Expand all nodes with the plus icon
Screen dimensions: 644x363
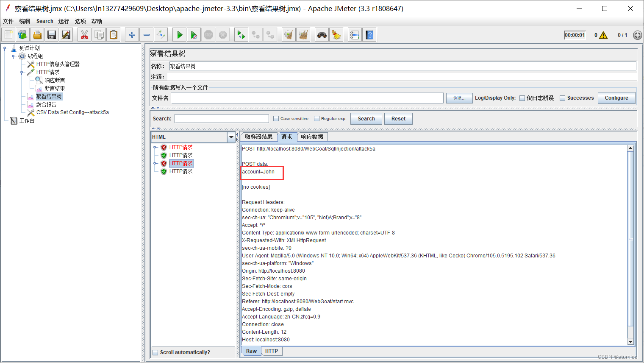click(x=132, y=35)
